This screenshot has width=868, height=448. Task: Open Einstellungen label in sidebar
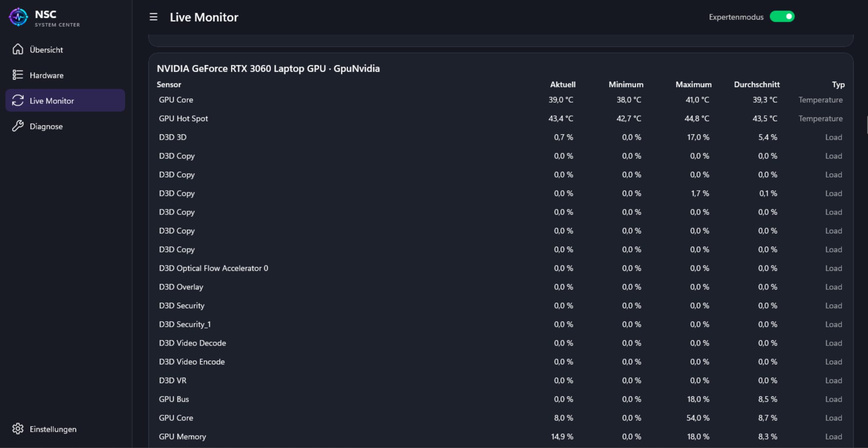[x=53, y=429]
